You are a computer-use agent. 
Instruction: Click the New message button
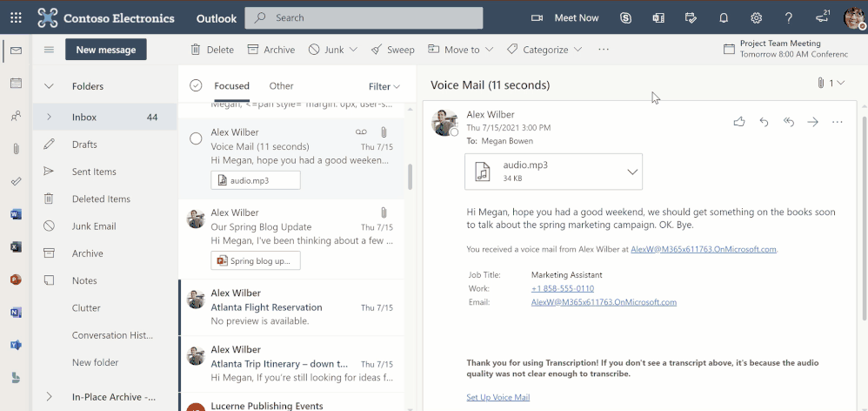[105, 50]
